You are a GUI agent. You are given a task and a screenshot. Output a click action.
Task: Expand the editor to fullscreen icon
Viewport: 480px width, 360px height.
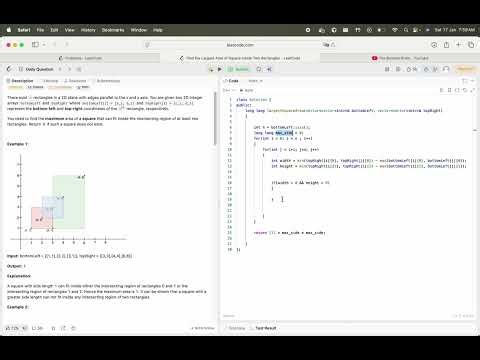tap(473, 90)
